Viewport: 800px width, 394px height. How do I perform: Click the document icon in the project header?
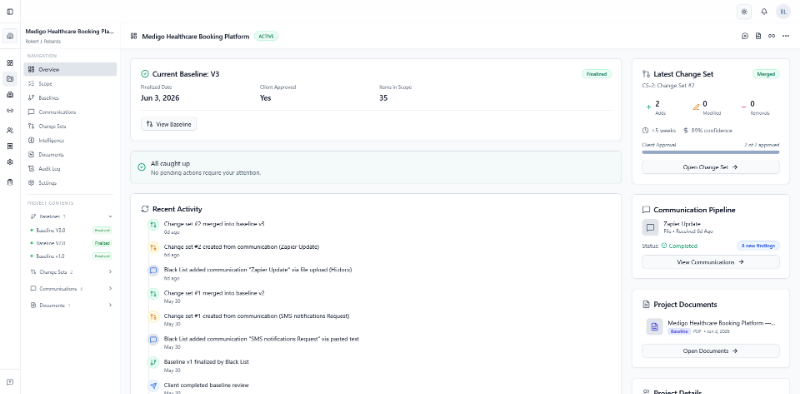point(758,36)
